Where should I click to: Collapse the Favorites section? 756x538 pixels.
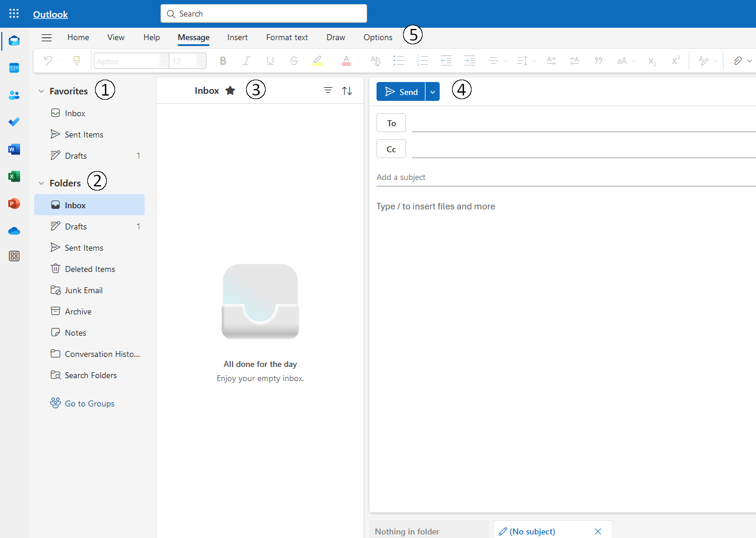coord(41,91)
